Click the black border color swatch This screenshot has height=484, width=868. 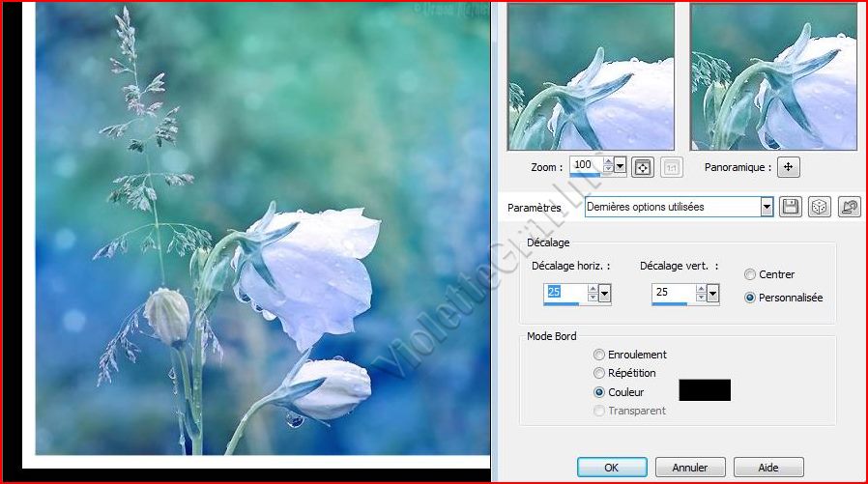705,390
